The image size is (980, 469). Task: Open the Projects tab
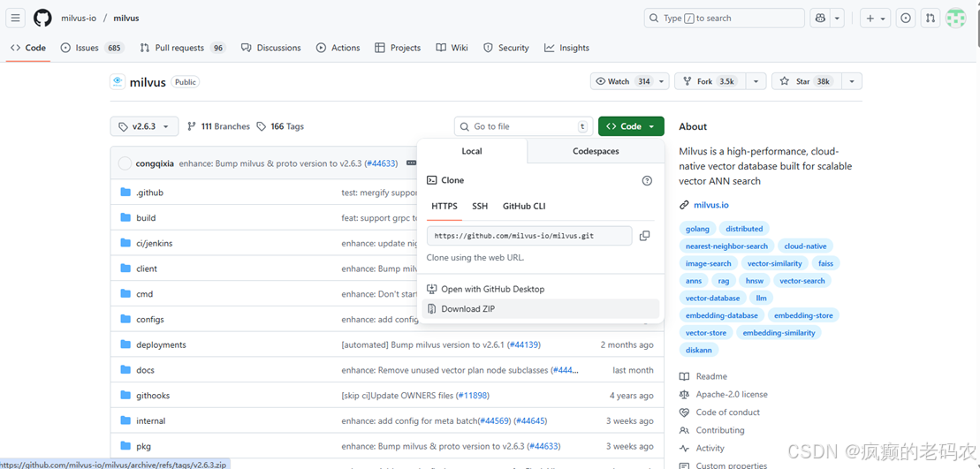pos(398,48)
